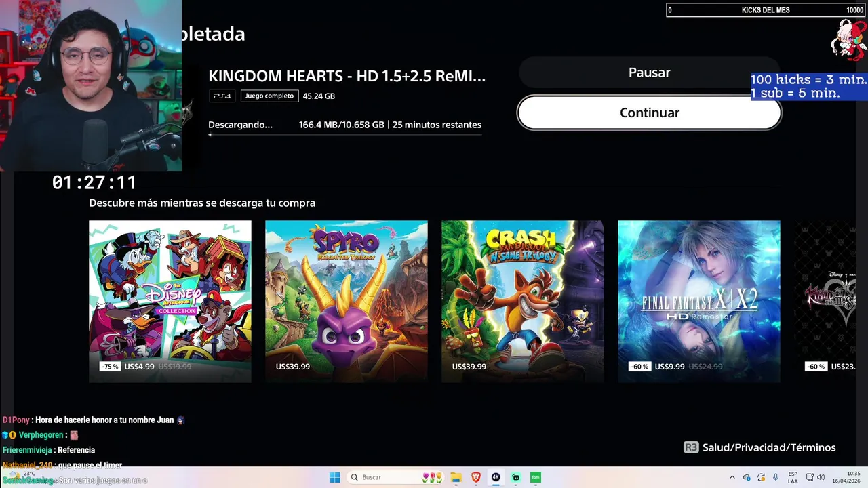The height and width of the screenshot is (488, 868).
Task: Click the microphone tray icon
Action: point(776,477)
